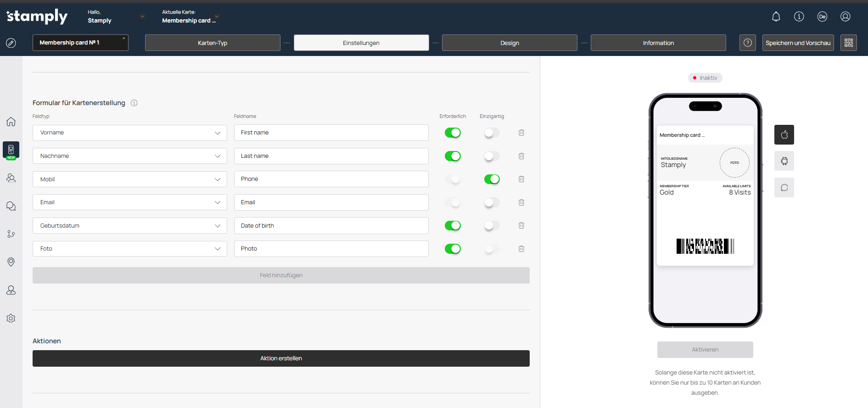Switch to the Design tab
Viewport: 868px width, 408px height.
pyautogui.click(x=510, y=43)
